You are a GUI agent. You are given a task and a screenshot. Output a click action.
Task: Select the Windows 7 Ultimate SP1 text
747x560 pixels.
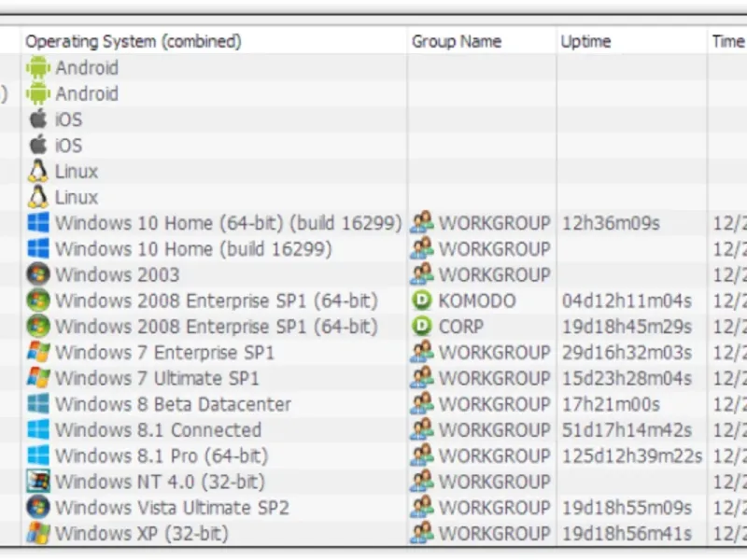point(157,378)
